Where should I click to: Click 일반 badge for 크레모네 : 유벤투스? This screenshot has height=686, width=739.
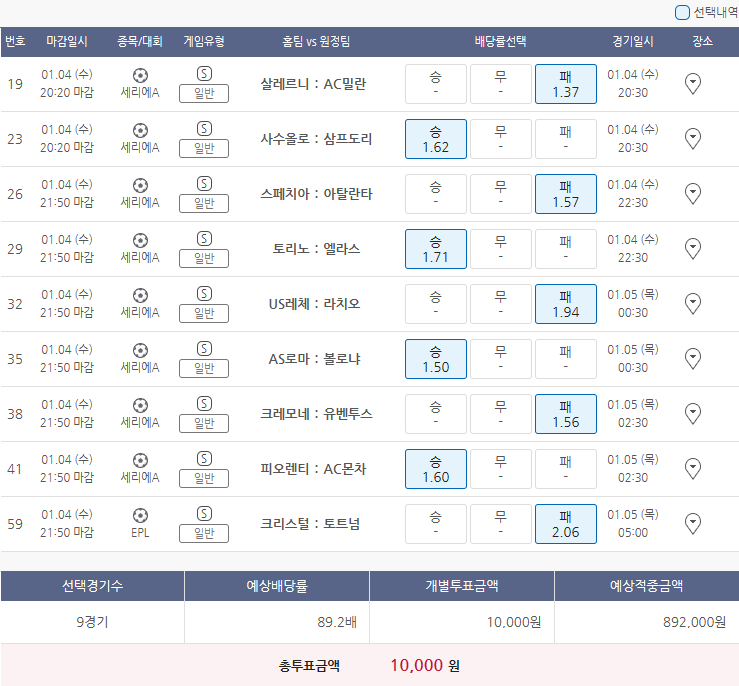(x=204, y=423)
